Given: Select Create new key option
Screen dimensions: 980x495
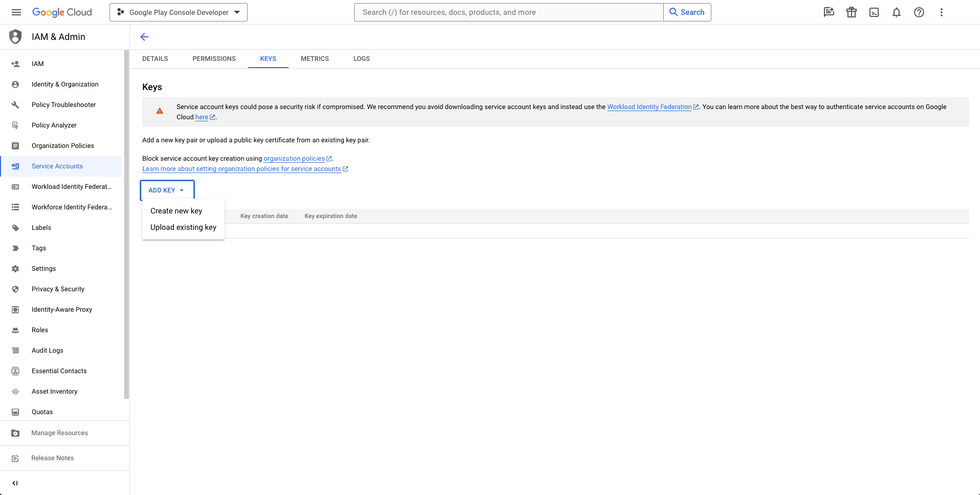Looking at the screenshot, I should coord(176,211).
